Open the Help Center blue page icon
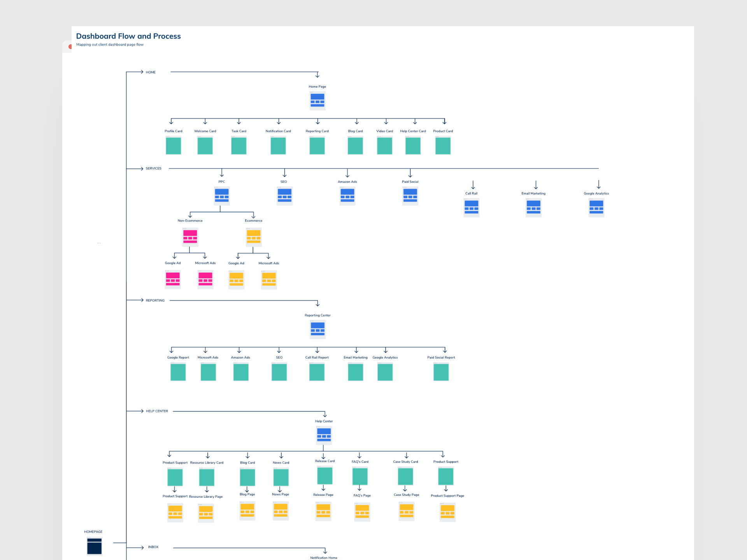Screen dimensions: 747x560 coord(324,435)
